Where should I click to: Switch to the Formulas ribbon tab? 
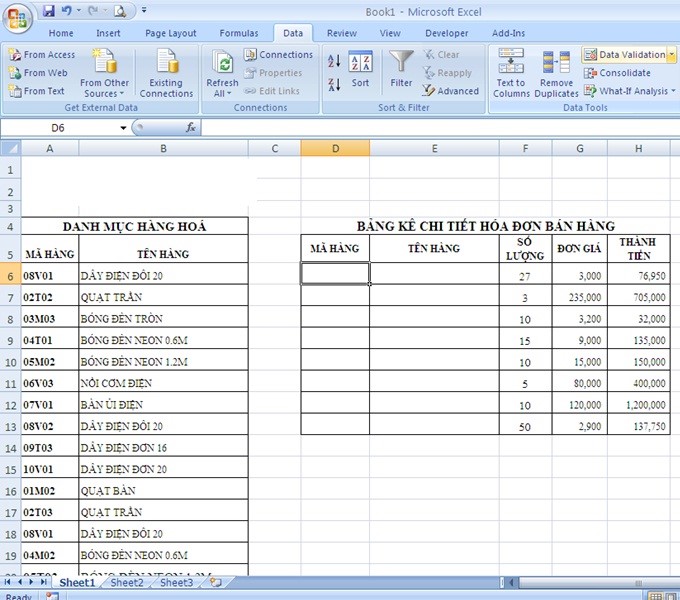[x=238, y=33]
